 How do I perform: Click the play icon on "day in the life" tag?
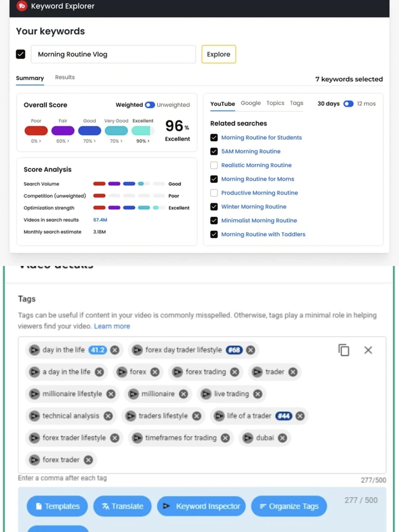tap(34, 350)
